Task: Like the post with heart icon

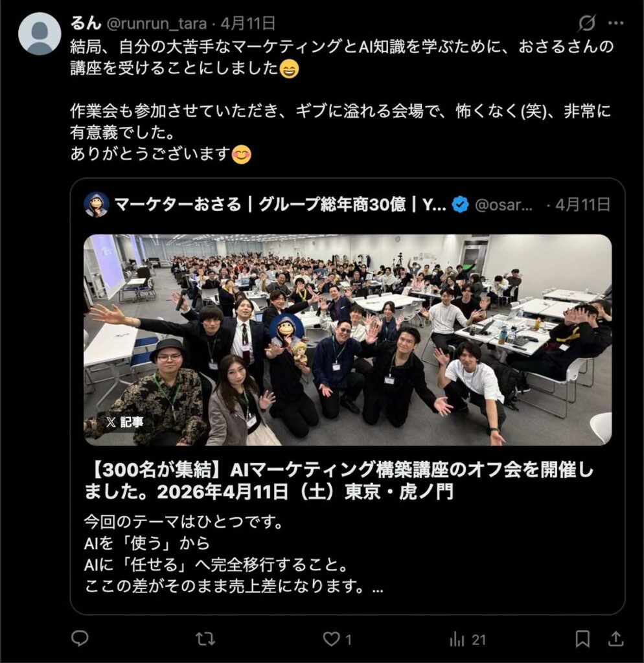Action: [x=331, y=639]
